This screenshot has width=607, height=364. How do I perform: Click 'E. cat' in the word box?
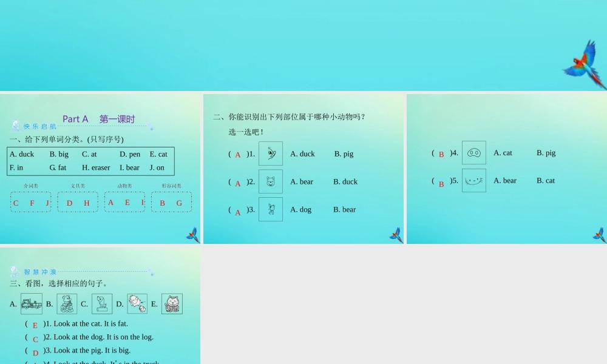pyautogui.click(x=158, y=154)
